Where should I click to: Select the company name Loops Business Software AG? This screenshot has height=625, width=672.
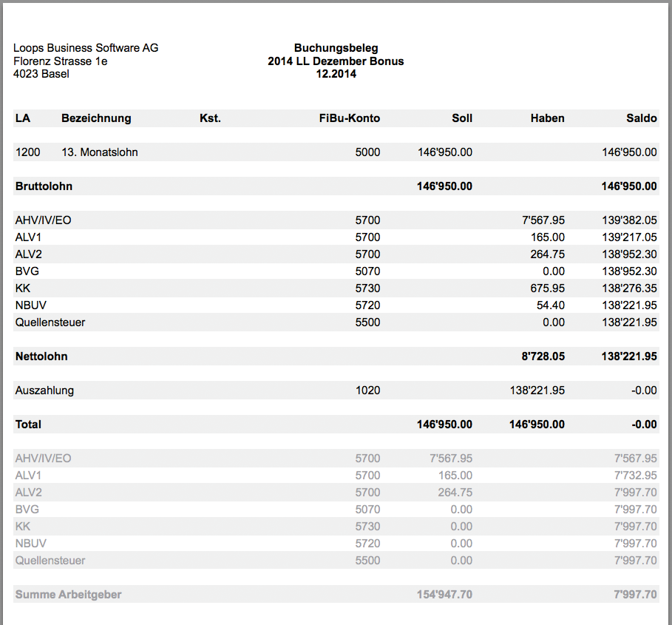86,48
